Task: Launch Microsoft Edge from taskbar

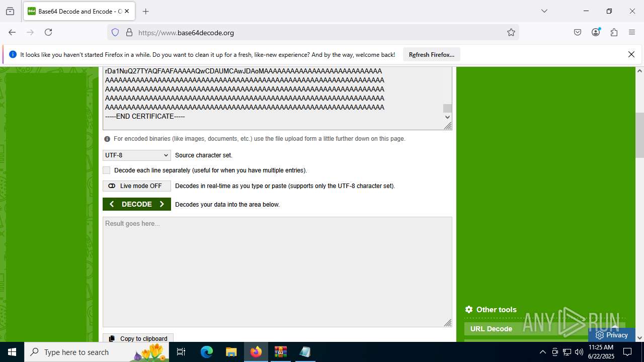Action: [x=207, y=352]
